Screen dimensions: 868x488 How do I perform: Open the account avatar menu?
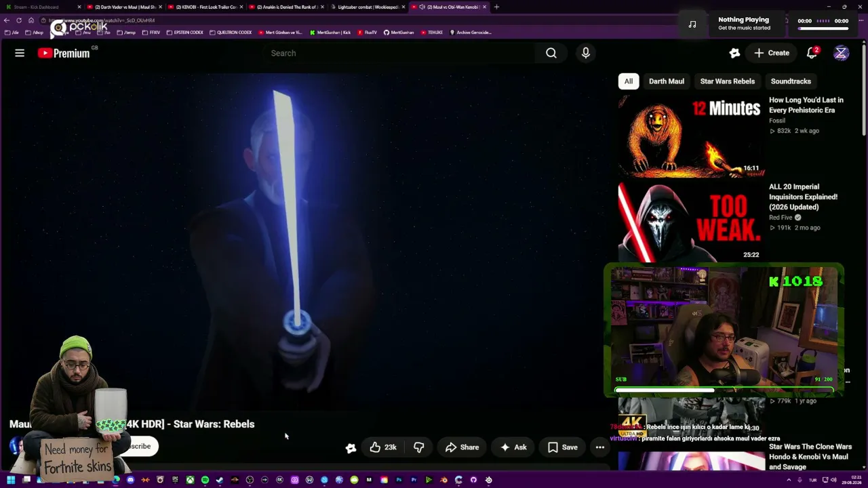841,53
